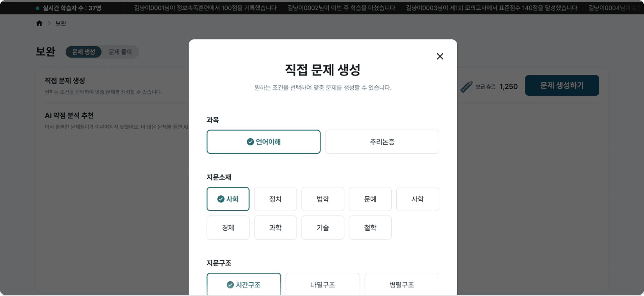Click the checkmark icon in 언어이해

[250, 142]
